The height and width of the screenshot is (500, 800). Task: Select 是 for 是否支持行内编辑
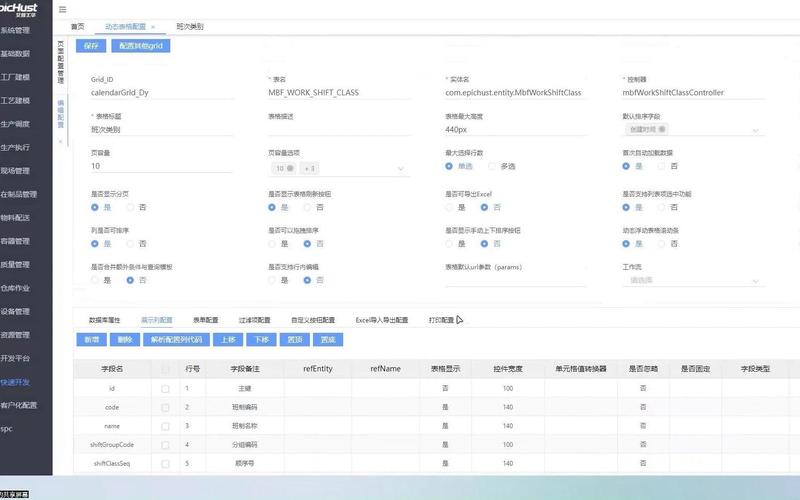pyautogui.click(x=272, y=280)
